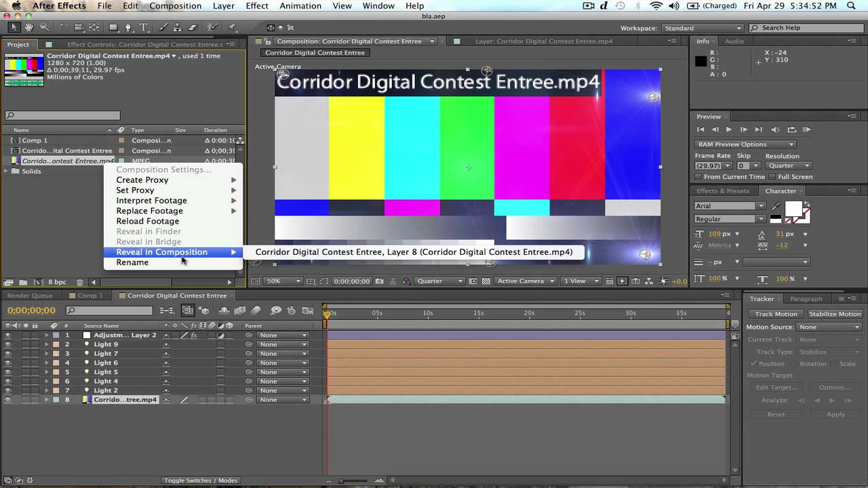The height and width of the screenshot is (488, 868).
Task: Toggle the region of interest icon in viewer
Action: pos(474,281)
